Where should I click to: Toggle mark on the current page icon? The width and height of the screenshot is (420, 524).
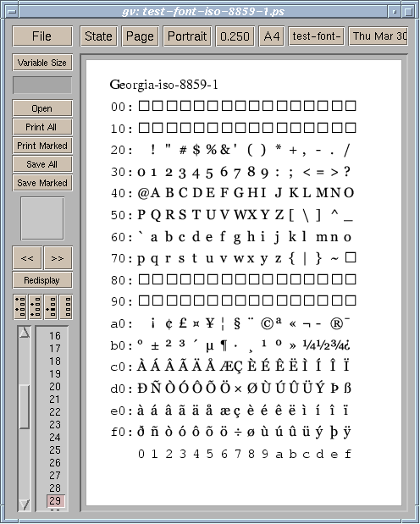coord(51,306)
